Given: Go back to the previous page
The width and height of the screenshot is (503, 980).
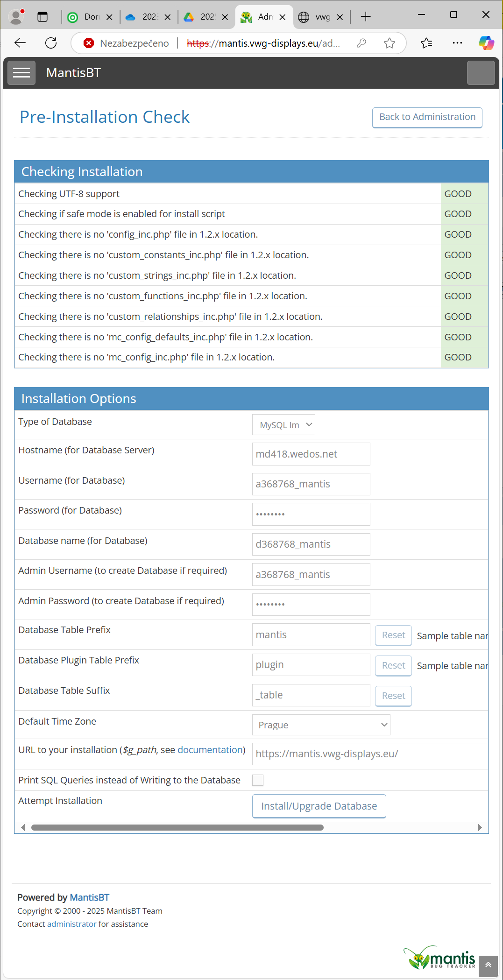Looking at the screenshot, I should click(x=20, y=43).
